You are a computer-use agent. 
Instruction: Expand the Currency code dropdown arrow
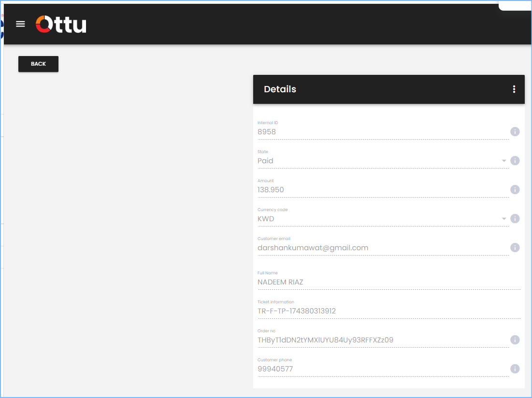pos(504,219)
